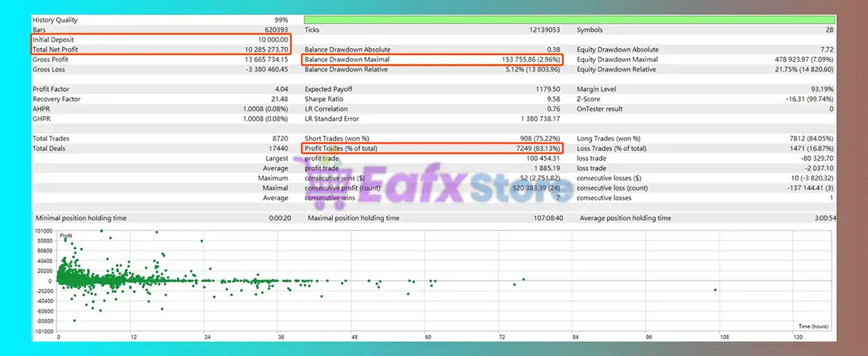Click the Maximal position holding time value
Screen dimensions: 868x356
click(x=547, y=218)
